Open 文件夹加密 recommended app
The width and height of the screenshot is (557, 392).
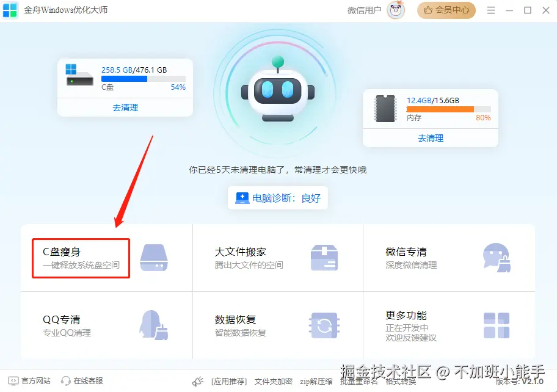click(x=273, y=382)
